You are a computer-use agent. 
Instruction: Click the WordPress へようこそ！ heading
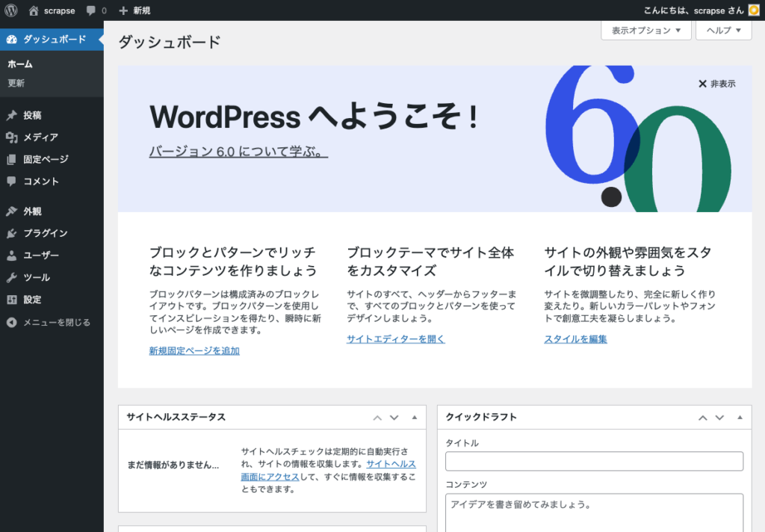point(315,117)
